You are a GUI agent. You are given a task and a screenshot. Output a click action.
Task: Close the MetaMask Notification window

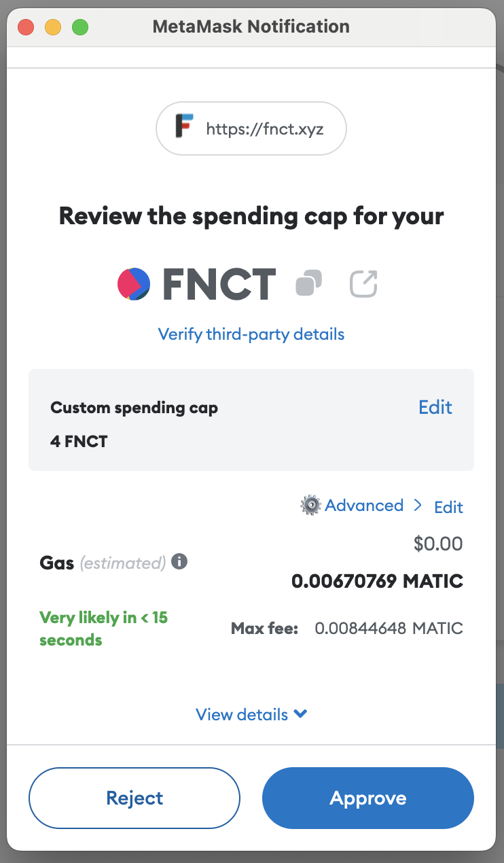point(26,27)
